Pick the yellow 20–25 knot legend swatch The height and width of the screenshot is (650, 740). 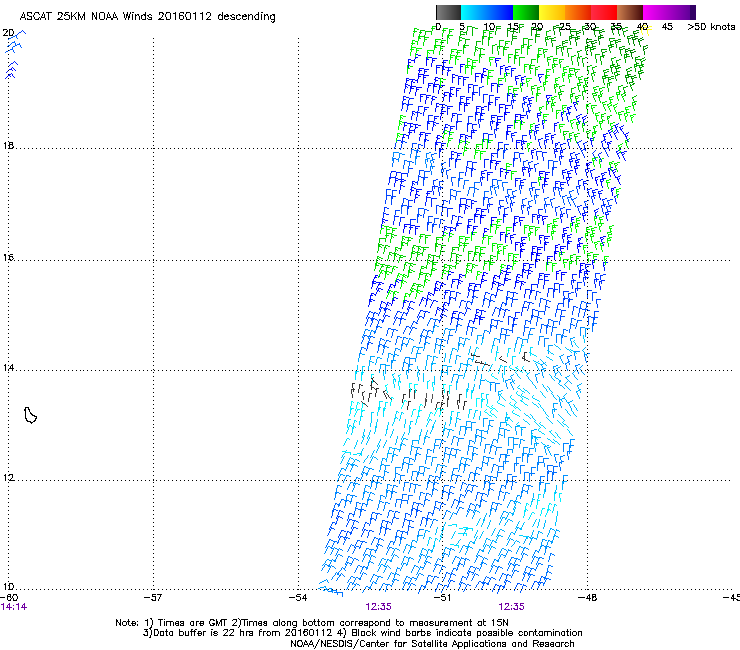[x=552, y=12]
